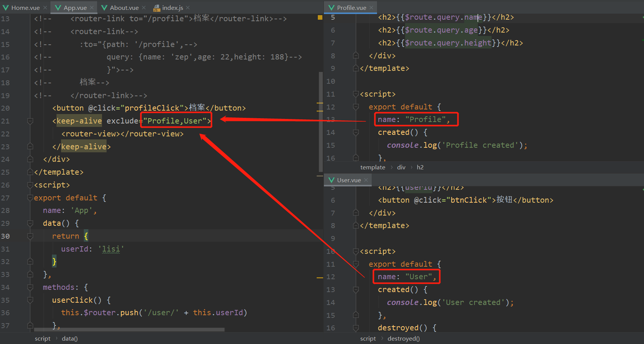Click $route.query.age in Profile.vue
This screenshot has height=344, width=644.
(441, 30)
